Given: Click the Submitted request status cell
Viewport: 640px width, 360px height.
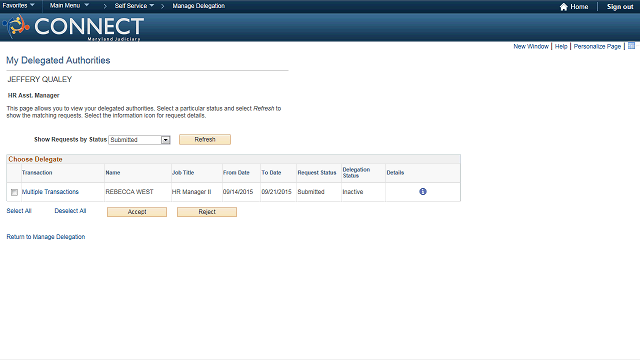Looking at the screenshot, I should [x=311, y=192].
